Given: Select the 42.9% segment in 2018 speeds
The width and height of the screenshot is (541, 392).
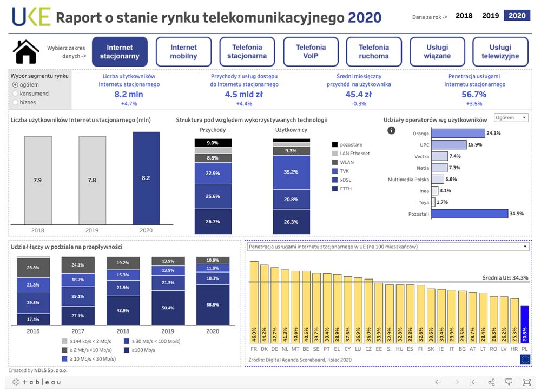Looking at the screenshot, I should tap(123, 310).
